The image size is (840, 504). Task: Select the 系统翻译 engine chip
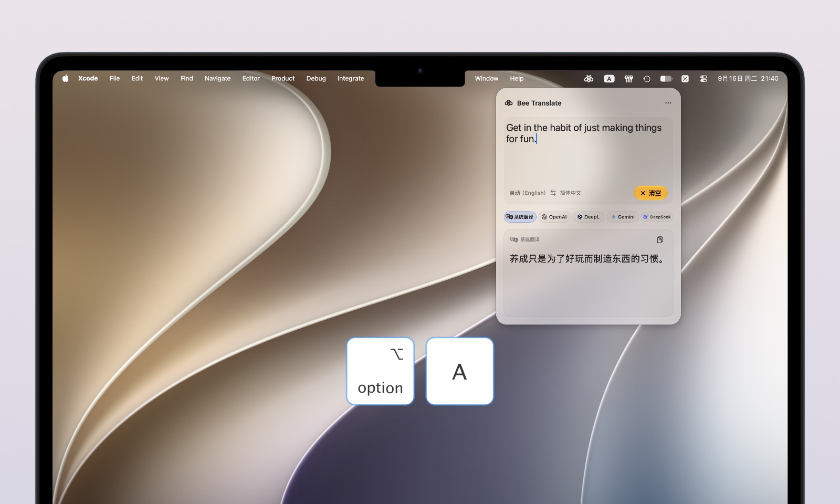click(520, 217)
